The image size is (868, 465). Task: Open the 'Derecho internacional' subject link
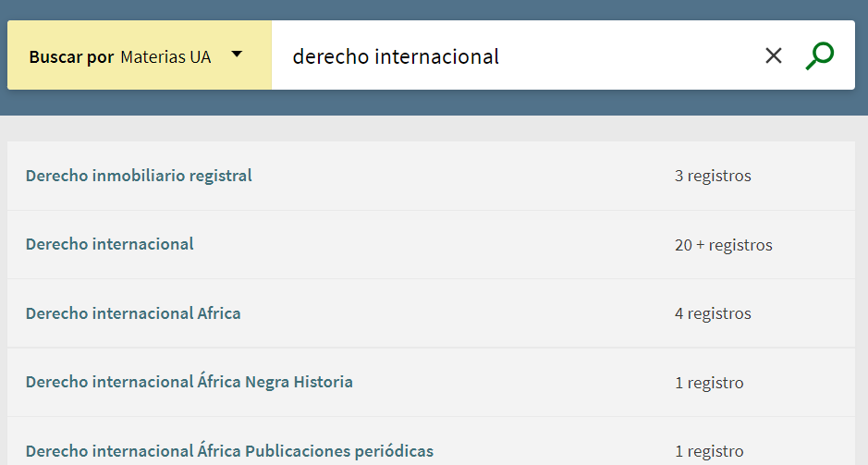click(x=110, y=244)
